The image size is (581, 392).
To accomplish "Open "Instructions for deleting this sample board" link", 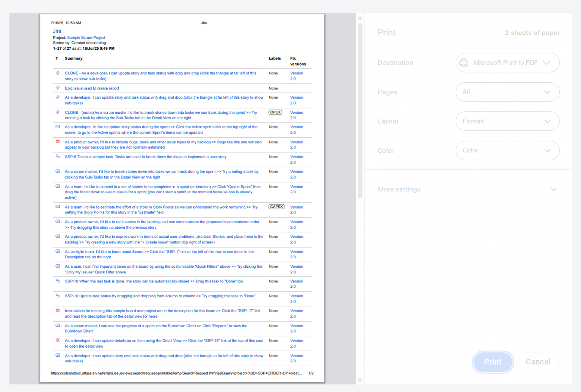I will (163, 314).
